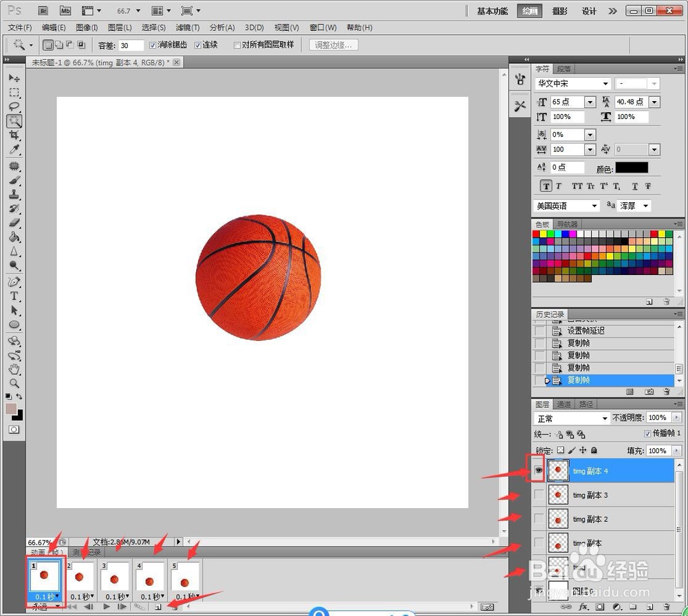Switch to the 通道 tab

(565, 404)
